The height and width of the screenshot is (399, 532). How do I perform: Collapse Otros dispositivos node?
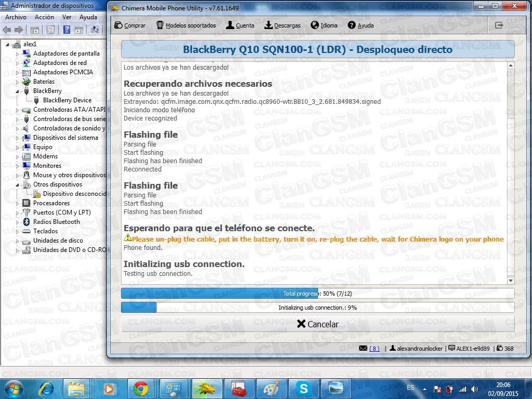point(17,184)
